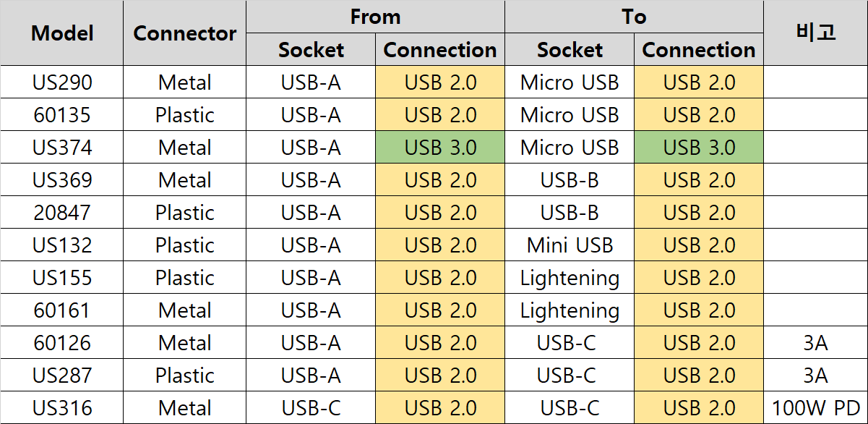Click the 3A remark in the US287 row
Screen dimensions: 868x424
click(x=815, y=376)
